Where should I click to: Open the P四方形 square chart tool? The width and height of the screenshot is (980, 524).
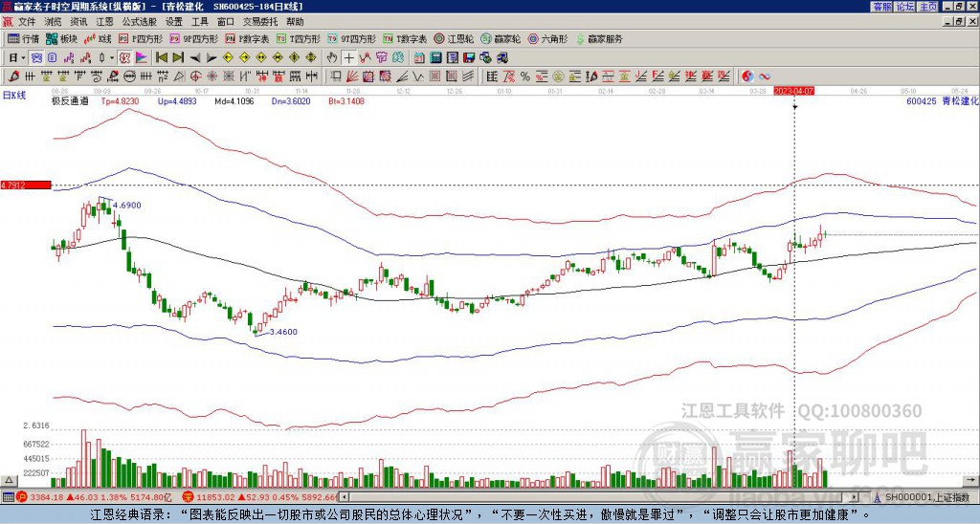143,39
